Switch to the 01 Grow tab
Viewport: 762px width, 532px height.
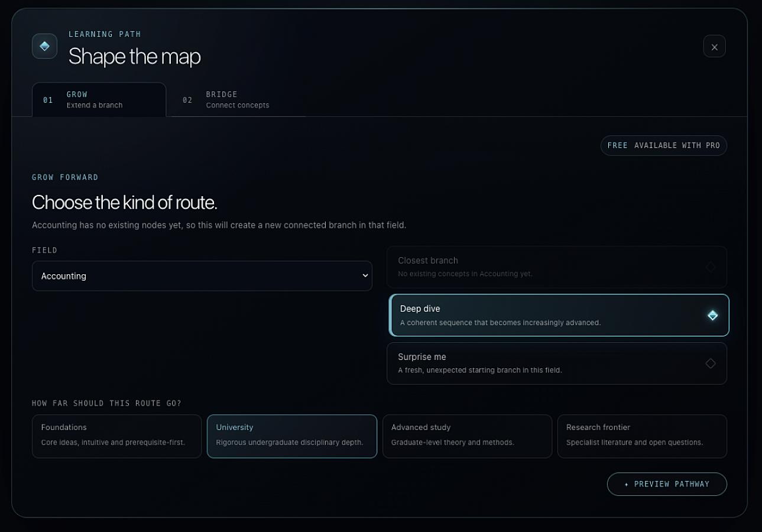pyautogui.click(x=99, y=99)
